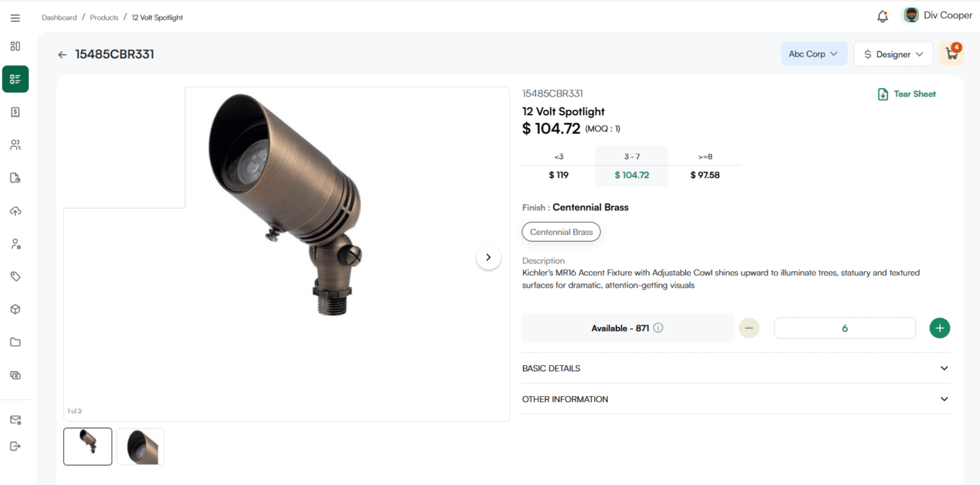Go back using the left arrow icon
The image size is (980, 485).
coord(63,55)
